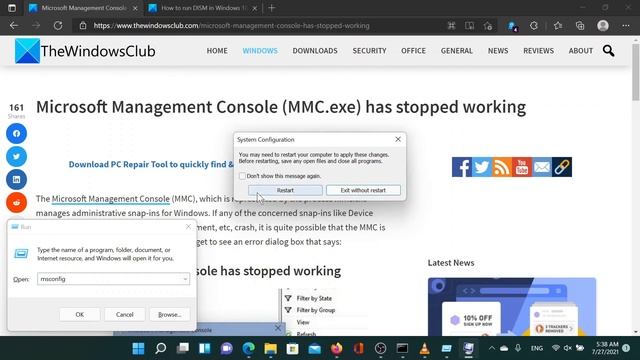Click the browser address bar URL
Viewport: 640px width, 360px height.
point(231,25)
